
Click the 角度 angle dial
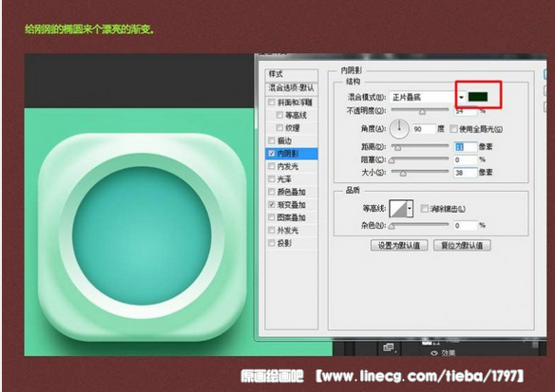point(399,129)
